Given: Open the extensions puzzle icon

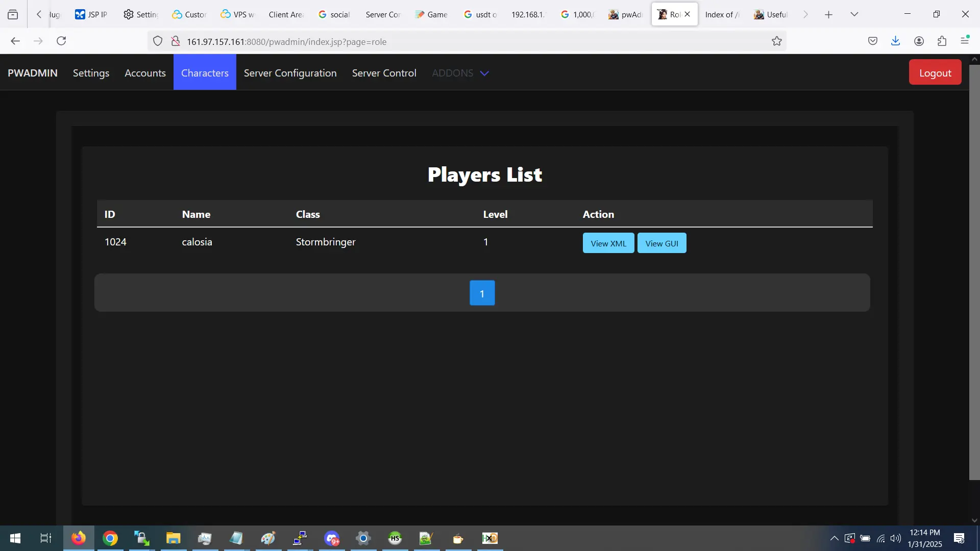Looking at the screenshot, I should pyautogui.click(x=942, y=41).
